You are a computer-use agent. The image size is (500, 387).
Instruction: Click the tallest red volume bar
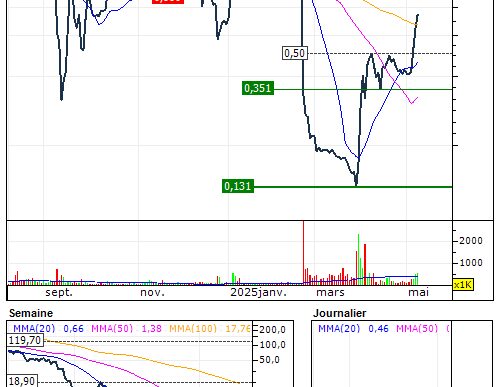click(x=303, y=252)
